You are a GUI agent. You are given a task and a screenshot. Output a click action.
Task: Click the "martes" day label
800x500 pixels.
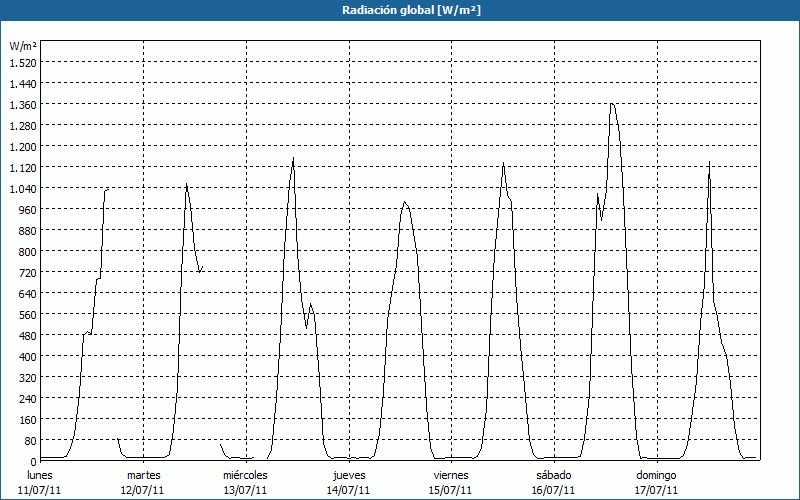143,475
